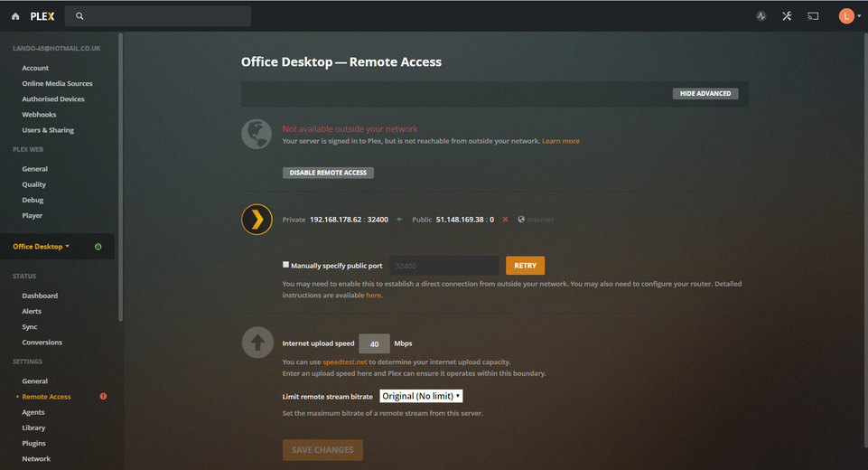Viewport: 868px width, 470px height.
Task: Click the Internet globe icon
Action: pos(521,220)
